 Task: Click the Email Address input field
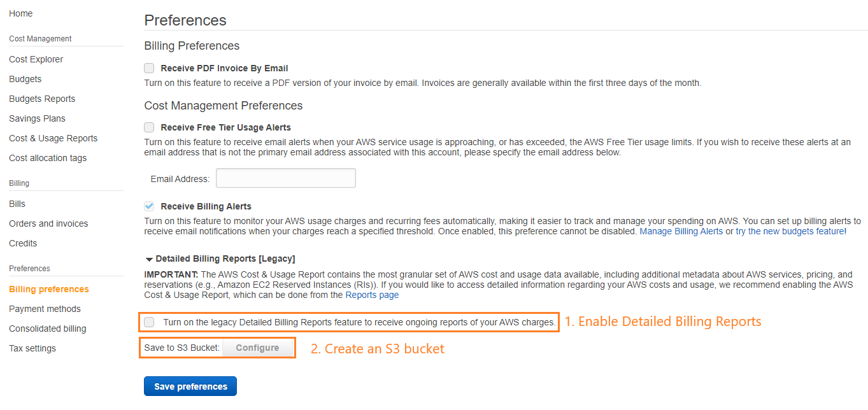click(x=286, y=178)
